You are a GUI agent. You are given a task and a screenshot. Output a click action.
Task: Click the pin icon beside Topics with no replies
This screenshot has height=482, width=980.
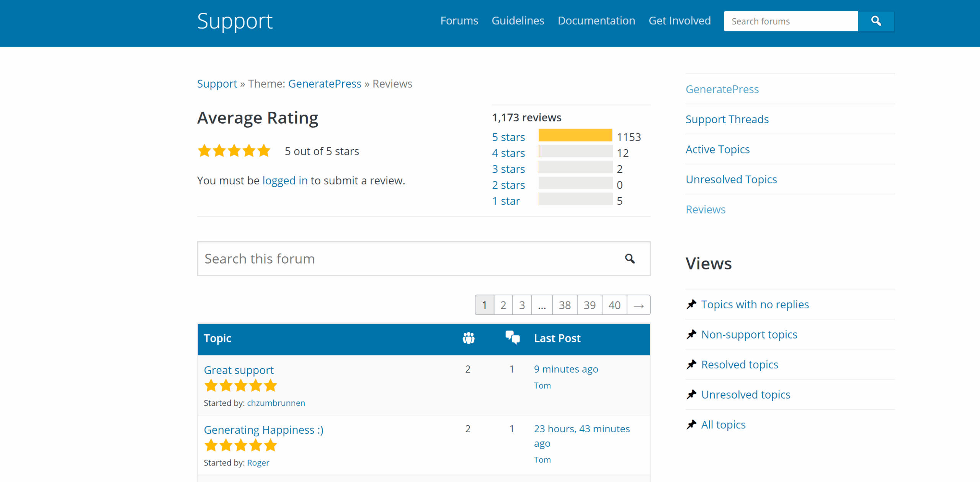pos(691,305)
